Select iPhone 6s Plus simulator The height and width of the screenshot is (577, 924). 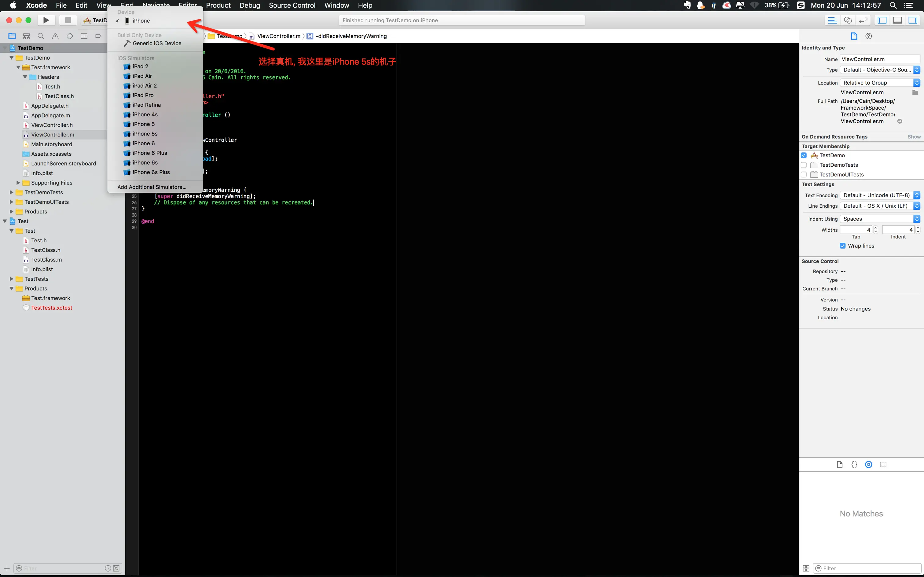[x=151, y=172]
